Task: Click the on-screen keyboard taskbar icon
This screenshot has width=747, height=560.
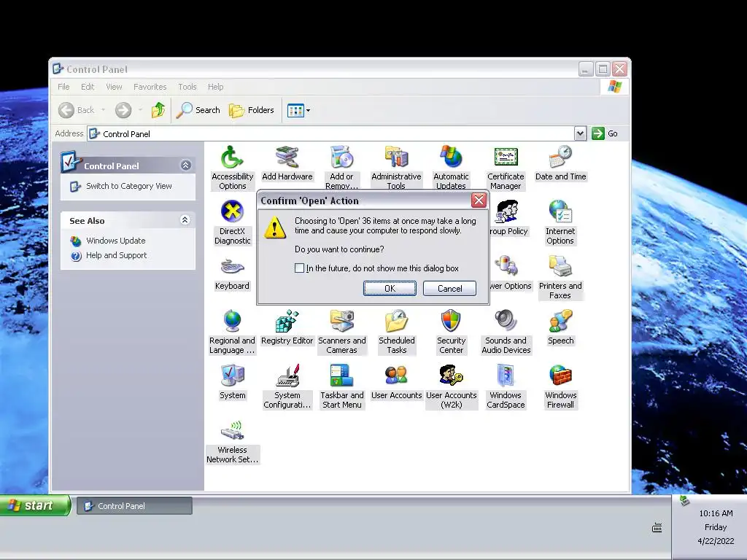Action: click(657, 527)
